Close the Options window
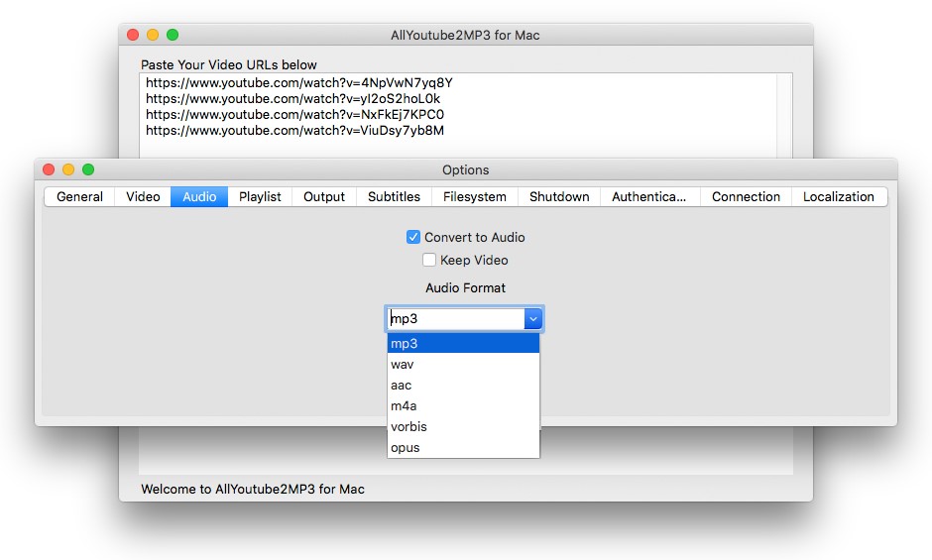This screenshot has width=932, height=560. pos(49,169)
